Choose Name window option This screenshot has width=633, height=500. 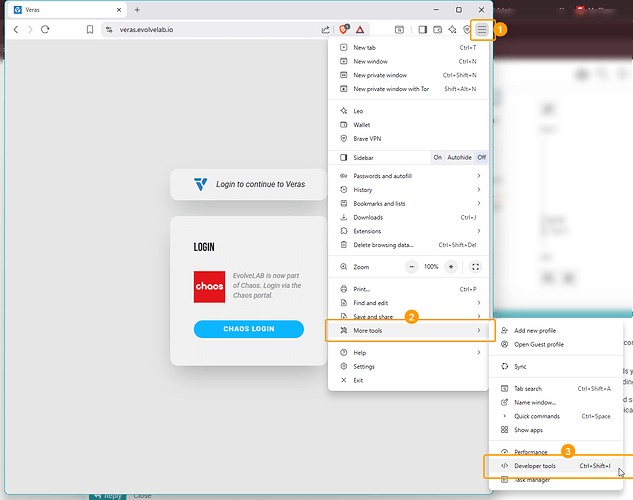[556, 402]
